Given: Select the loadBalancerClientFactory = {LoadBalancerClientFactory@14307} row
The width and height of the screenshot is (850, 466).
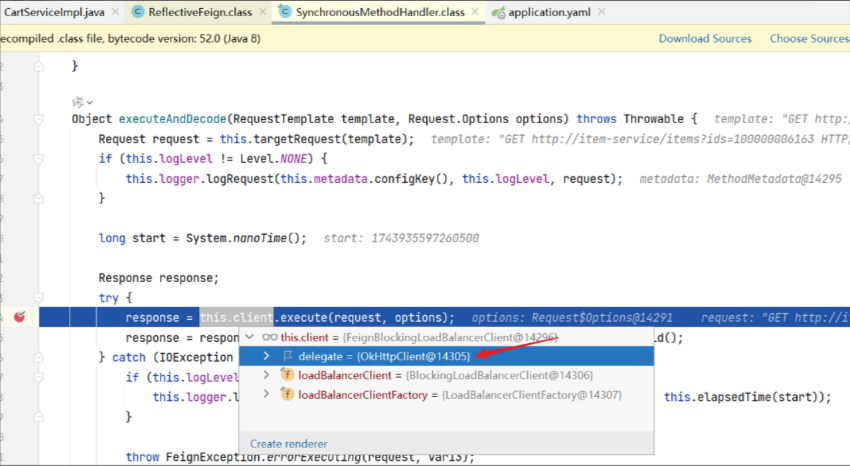Looking at the screenshot, I should (447, 394).
